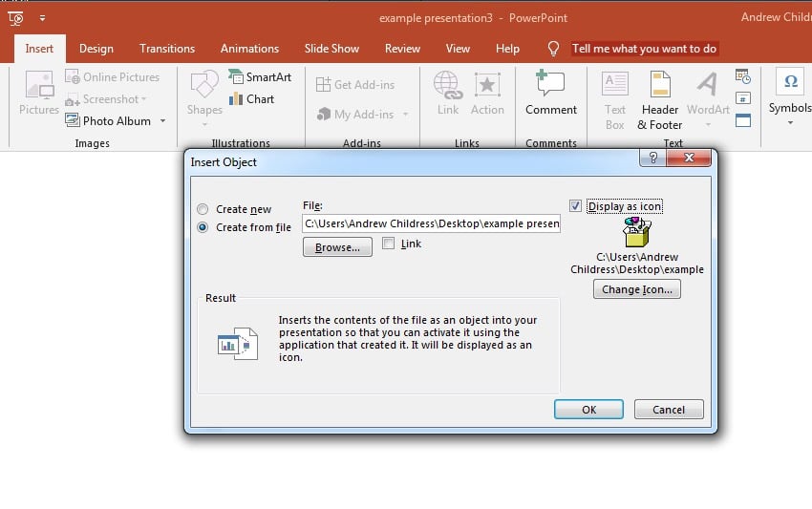Click the Change Icon... button
Screen dimensions: 812x509
pos(636,289)
